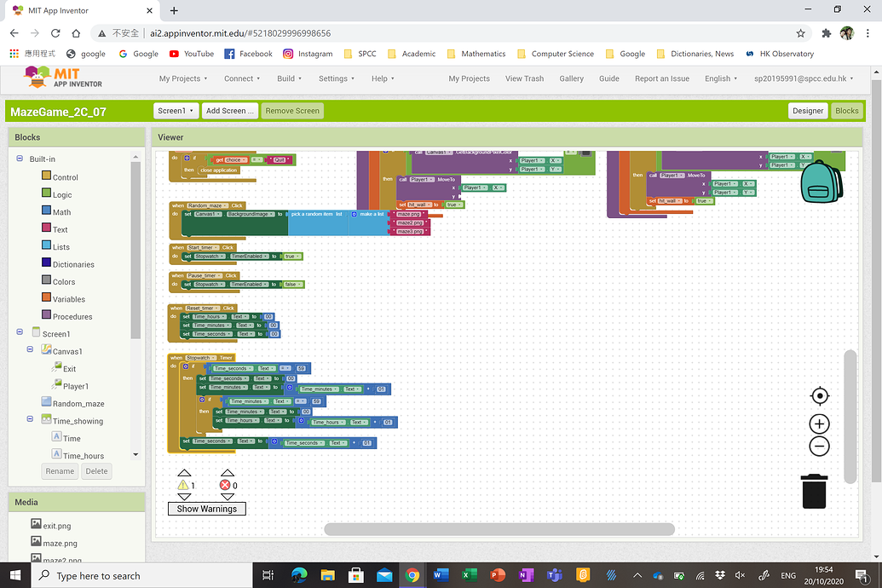Open the Build menu

290,78
